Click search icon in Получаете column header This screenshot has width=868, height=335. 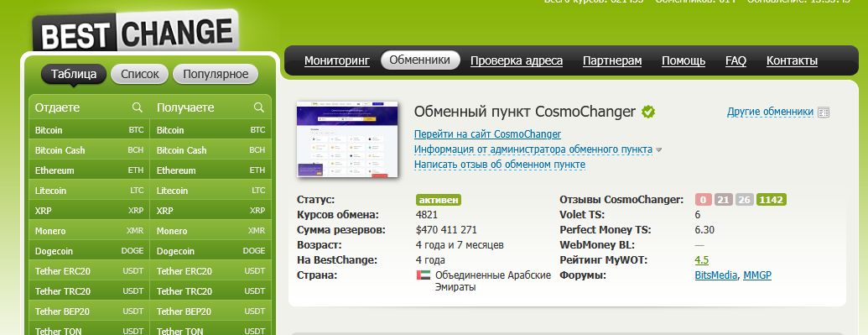(x=258, y=107)
